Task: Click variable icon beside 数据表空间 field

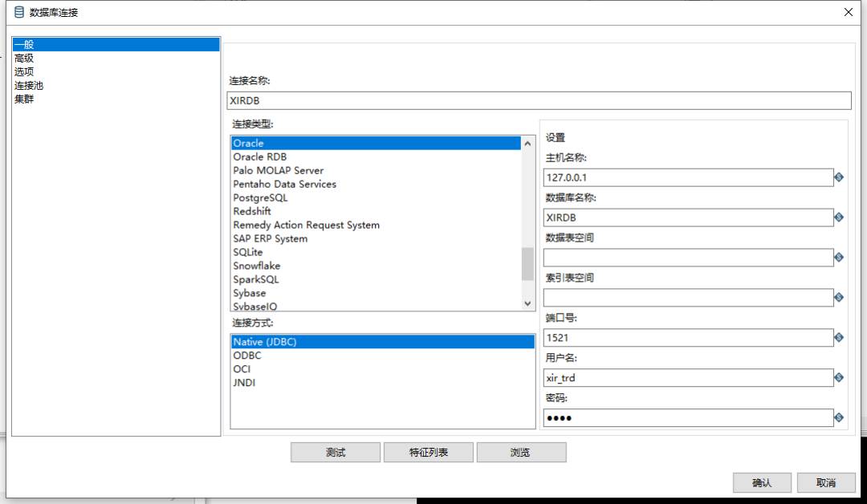Action: point(839,258)
